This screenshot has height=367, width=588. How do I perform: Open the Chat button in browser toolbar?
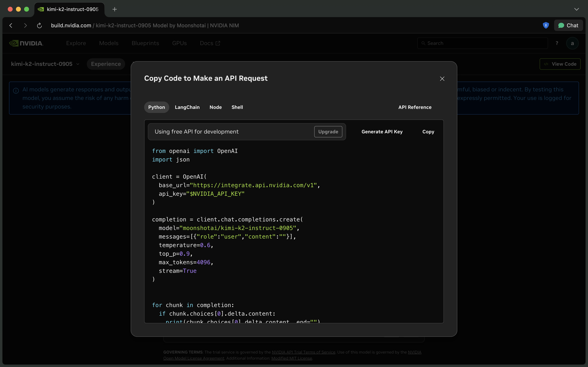[x=568, y=25]
